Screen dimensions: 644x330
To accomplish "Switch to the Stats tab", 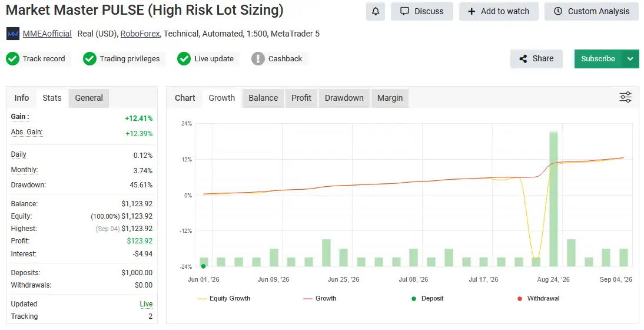I will 52,98.
